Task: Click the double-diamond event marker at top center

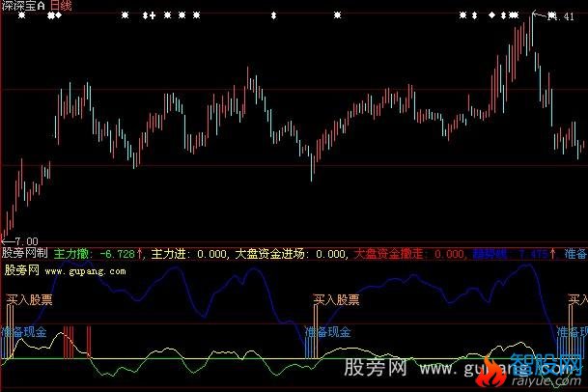Action: coord(273,16)
